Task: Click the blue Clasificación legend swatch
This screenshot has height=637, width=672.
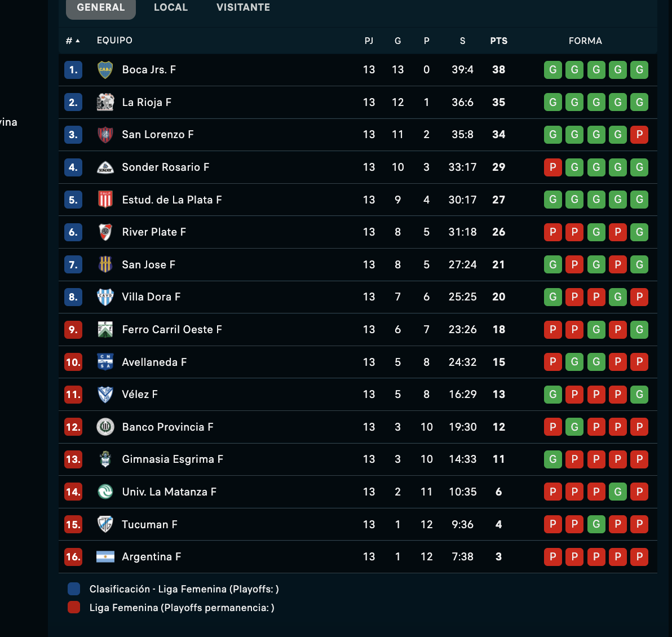Action: pyautogui.click(x=74, y=589)
